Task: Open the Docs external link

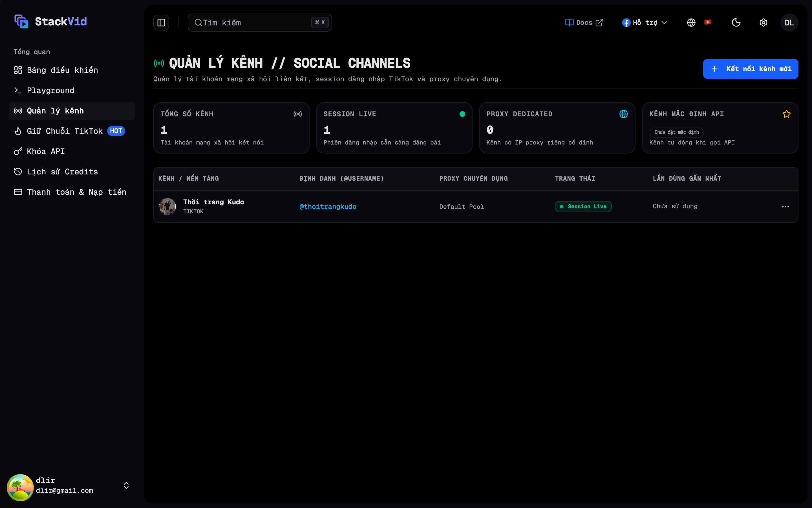Action: pos(584,23)
